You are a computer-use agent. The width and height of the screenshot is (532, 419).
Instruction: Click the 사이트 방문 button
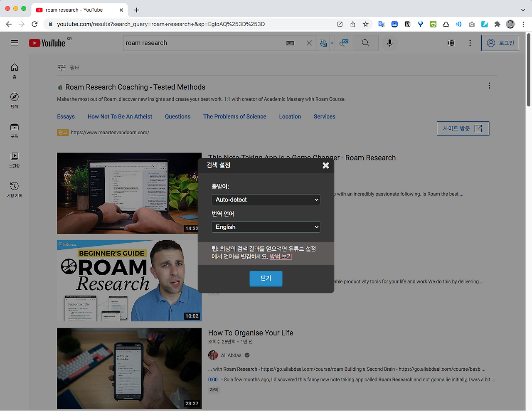coord(463,128)
